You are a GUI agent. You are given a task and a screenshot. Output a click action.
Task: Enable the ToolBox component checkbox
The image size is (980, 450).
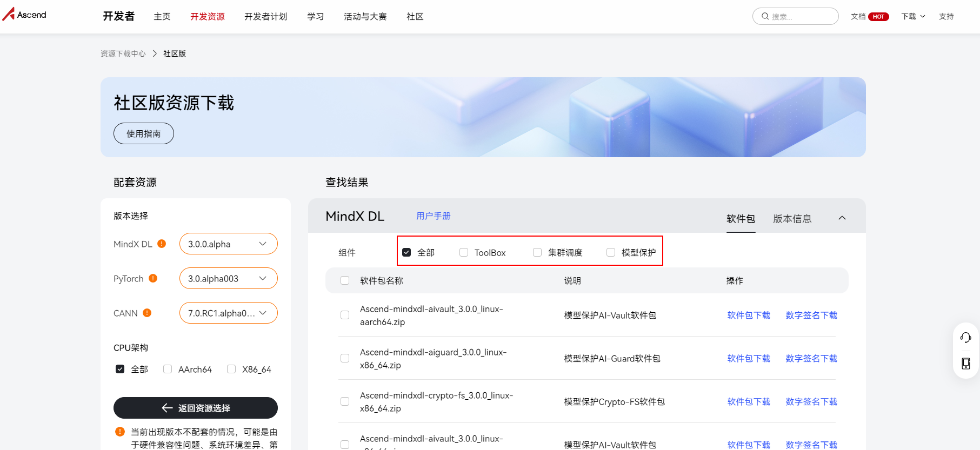tap(464, 252)
